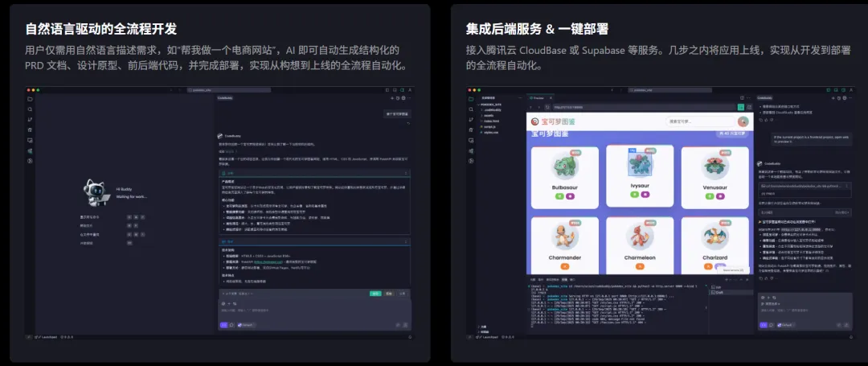Reload the preview browser page
868x366 pixels.
pos(547,108)
